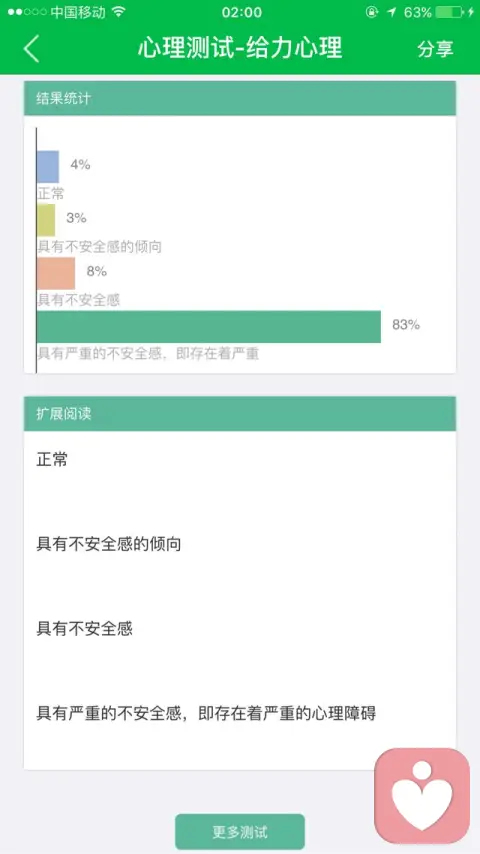This screenshot has width=480, height=854.
Task: Select the yellow 3% bar
Action: (x=46, y=220)
